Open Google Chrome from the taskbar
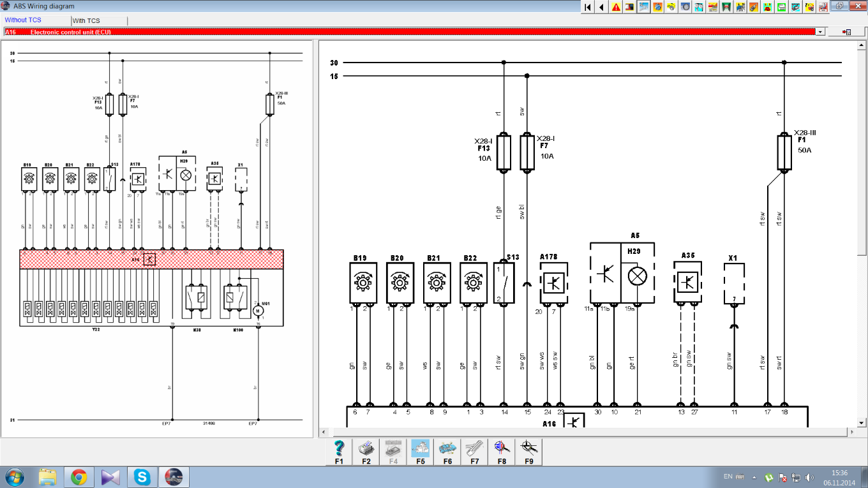Screen dimensions: 868x488 [79, 477]
